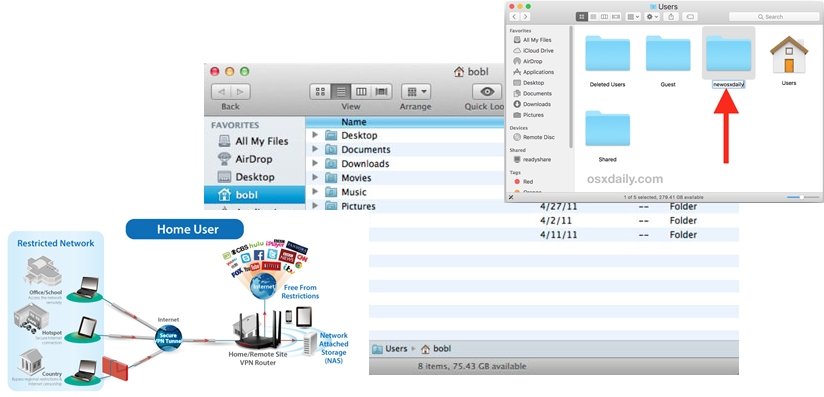824x397 pixels.
Task: Click the Edit Tags toolbar icon
Action: coord(690,17)
